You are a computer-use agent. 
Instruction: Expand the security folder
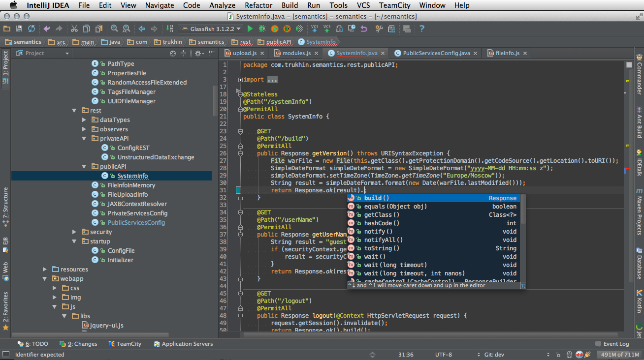[x=74, y=232]
